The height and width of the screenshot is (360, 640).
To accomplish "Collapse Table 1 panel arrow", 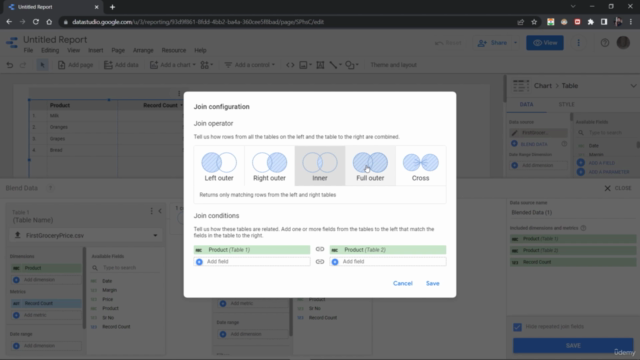I will tap(160, 211).
